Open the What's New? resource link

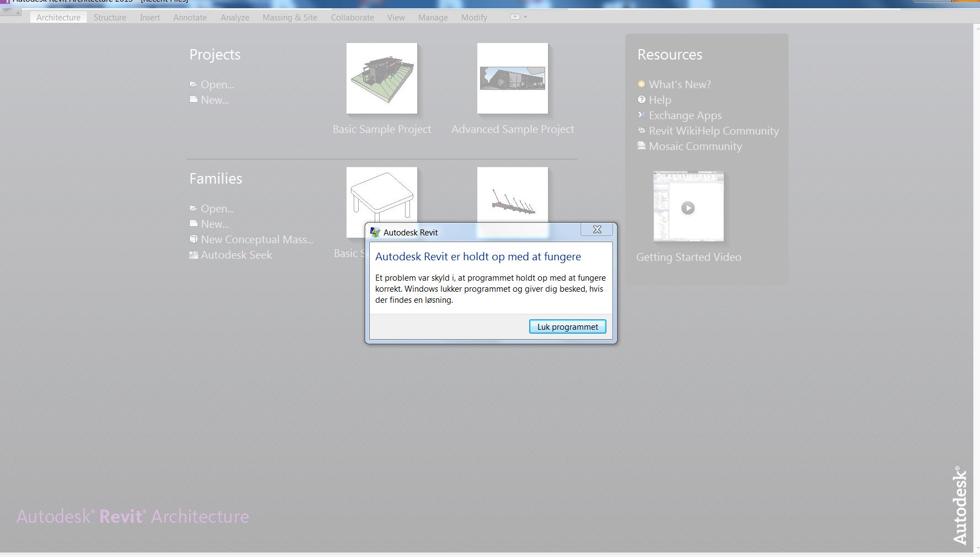(x=680, y=84)
